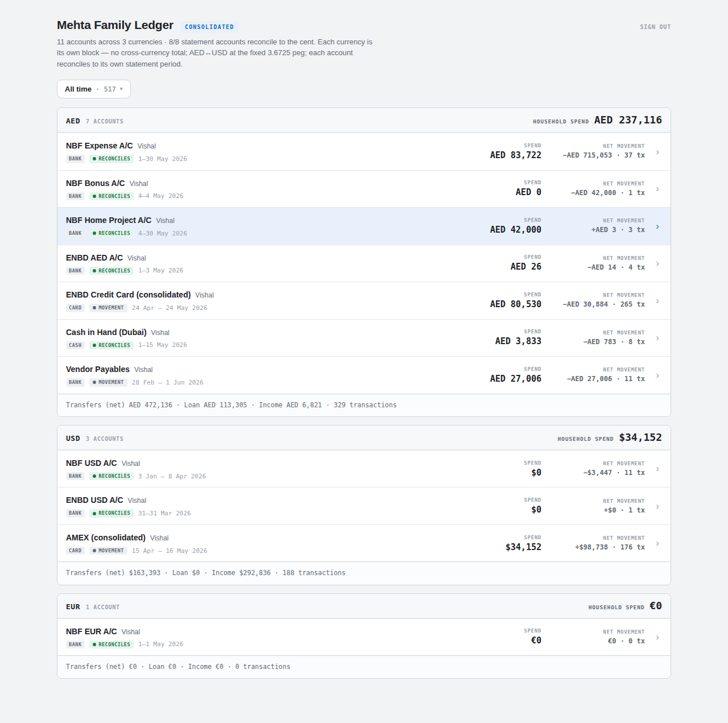The height and width of the screenshot is (723, 728).
Task: Click spend AED 80,530 value
Action: (x=516, y=304)
